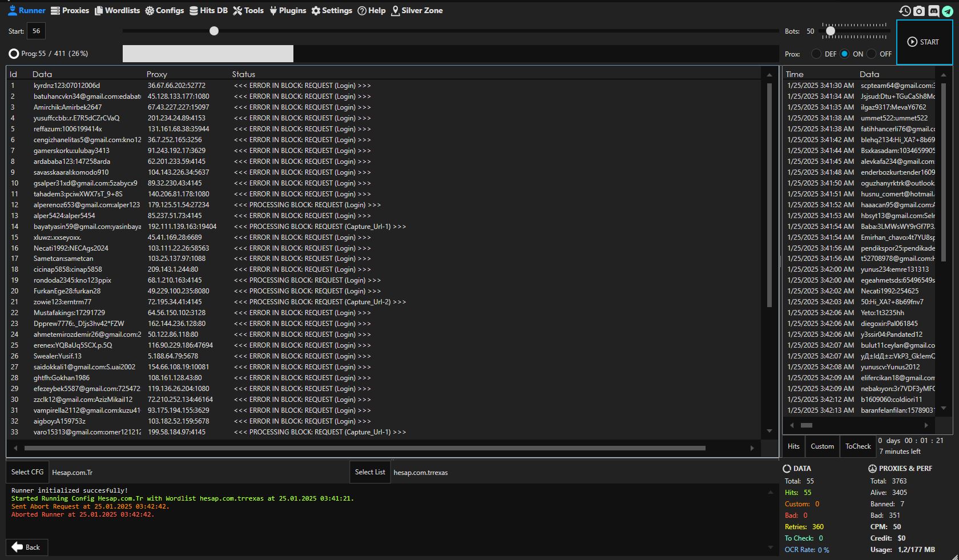This screenshot has height=560, width=959.
Task: Click the main list horizontal scrollbar thumb
Action: click(x=365, y=448)
